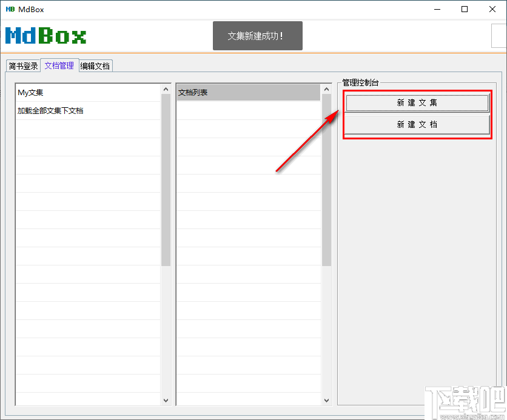Image resolution: width=507 pixels, height=420 pixels.
Task: Click the 新建文档 button
Action: point(417,124)
